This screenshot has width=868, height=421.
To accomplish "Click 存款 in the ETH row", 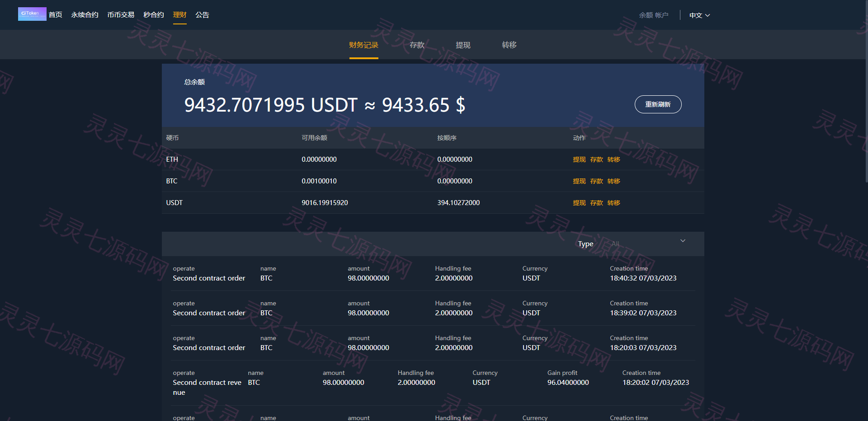I will 596,159.
